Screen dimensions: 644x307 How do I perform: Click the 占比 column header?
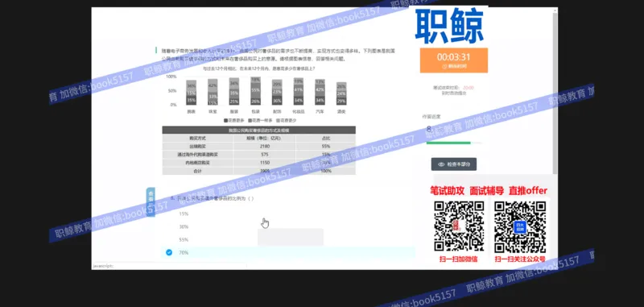coord(326,138)
